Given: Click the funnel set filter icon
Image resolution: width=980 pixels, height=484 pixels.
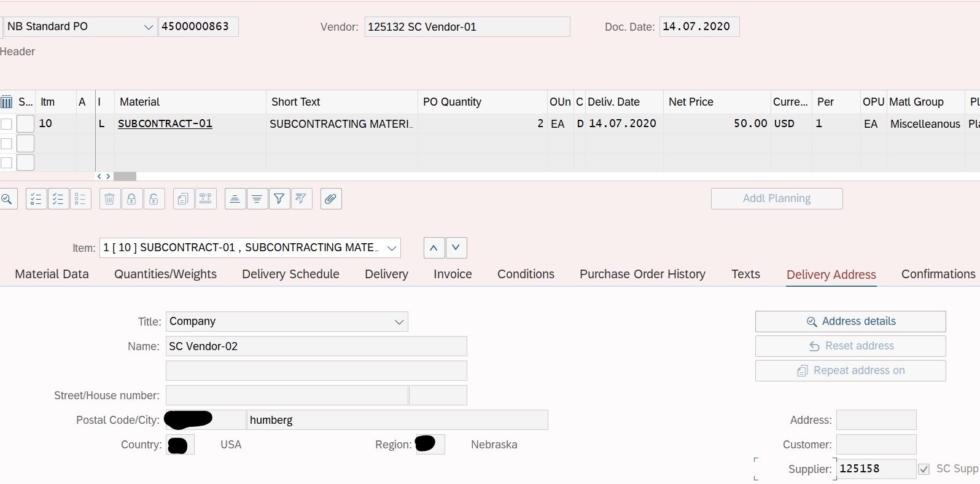Looking at the screenshot, I should pos(279,199).
